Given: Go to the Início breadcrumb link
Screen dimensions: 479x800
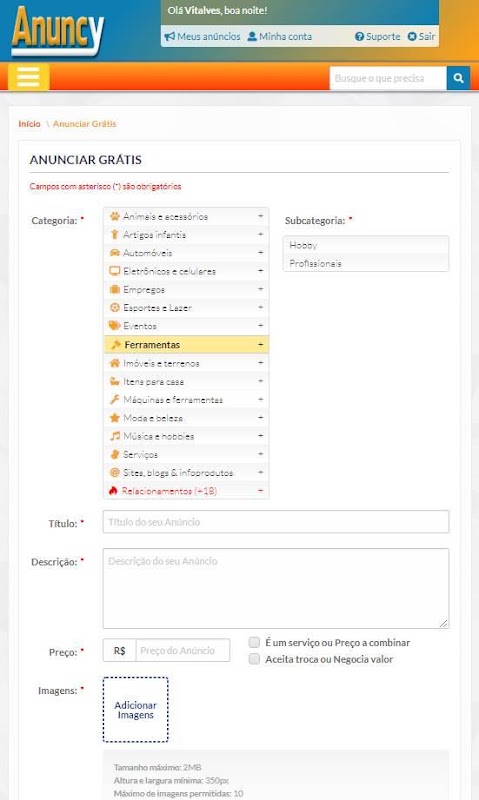Looking at the screenshot, I should pyautogui.click(x=29, y=123).
